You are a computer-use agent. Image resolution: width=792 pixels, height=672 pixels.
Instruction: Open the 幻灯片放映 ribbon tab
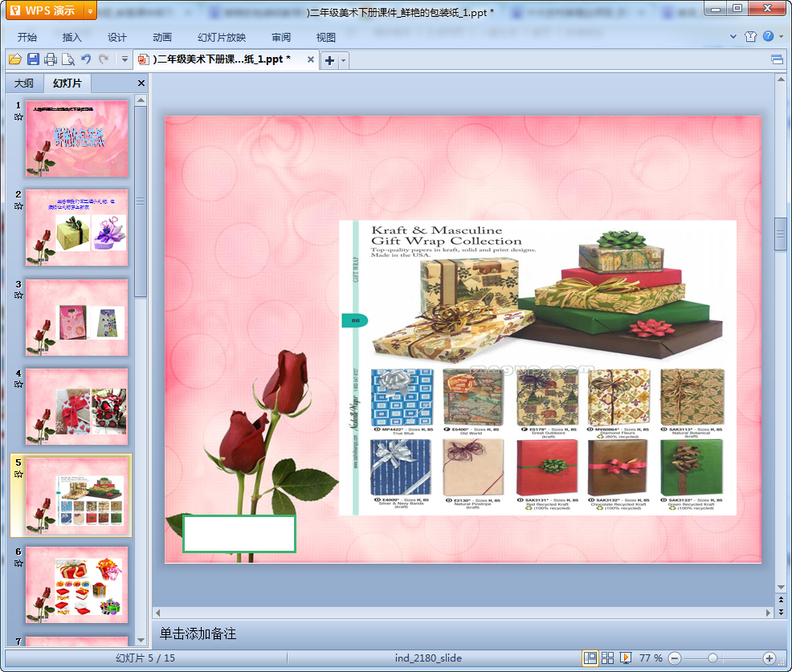[222, 38]
